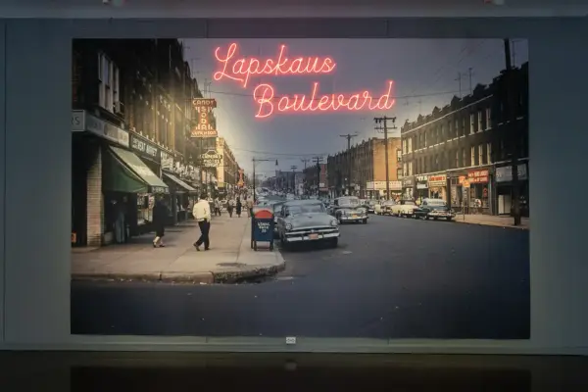Click the second car behind the front car

tap(348, 209)
